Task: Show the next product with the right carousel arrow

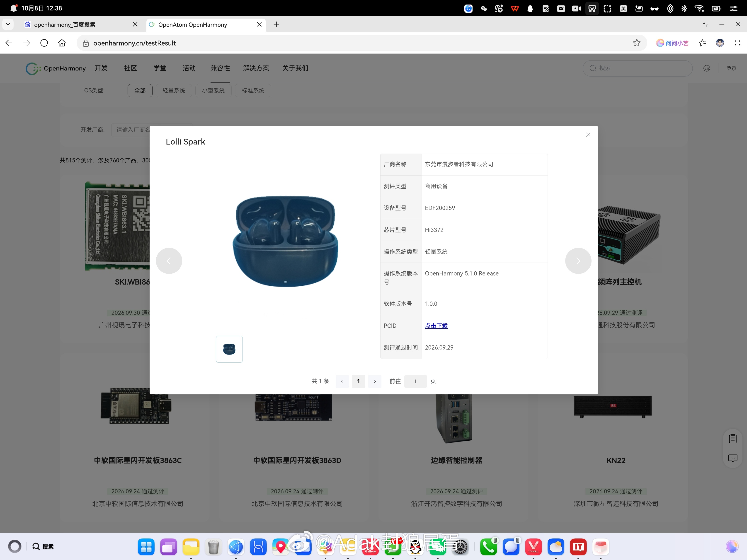Action: coord(578,261)
